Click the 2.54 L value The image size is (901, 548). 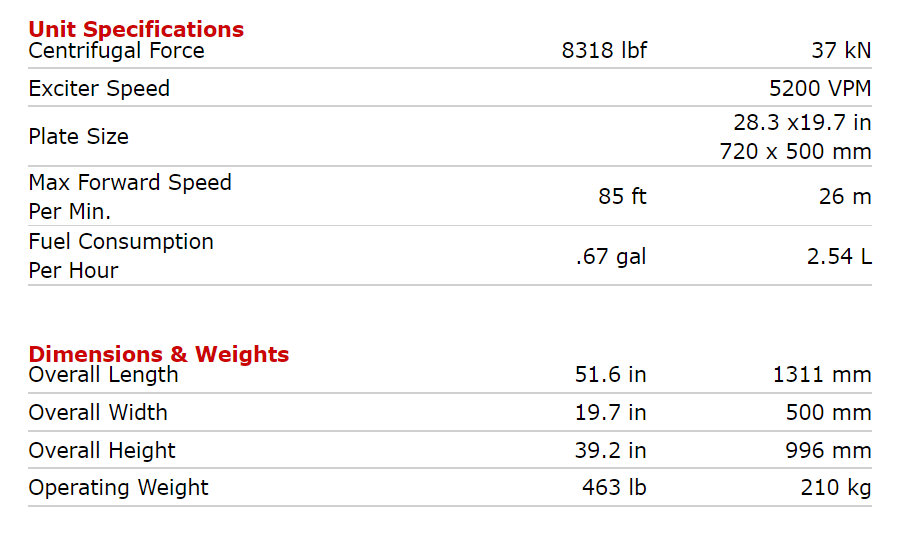839,256
